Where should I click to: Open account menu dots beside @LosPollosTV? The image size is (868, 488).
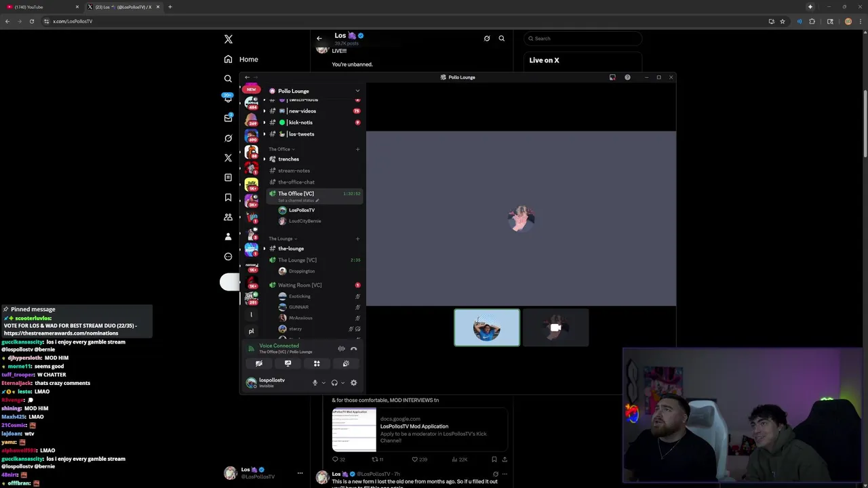point(300,473)
